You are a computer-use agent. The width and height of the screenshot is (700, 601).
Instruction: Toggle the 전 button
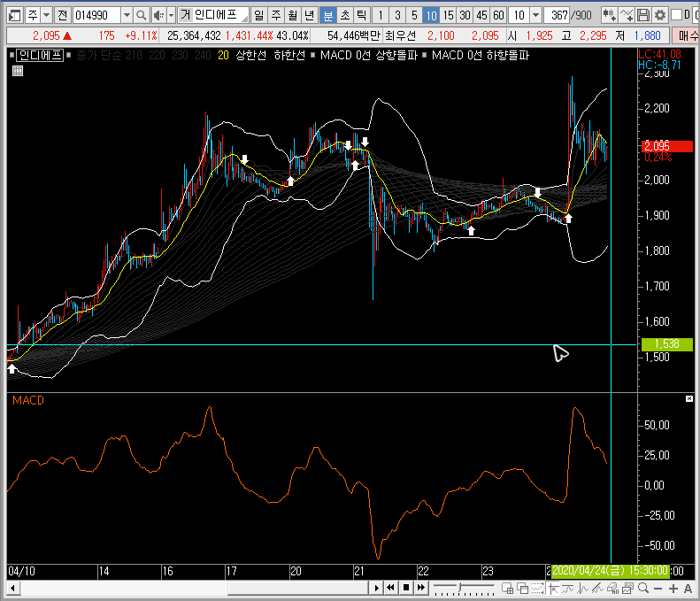63,16
